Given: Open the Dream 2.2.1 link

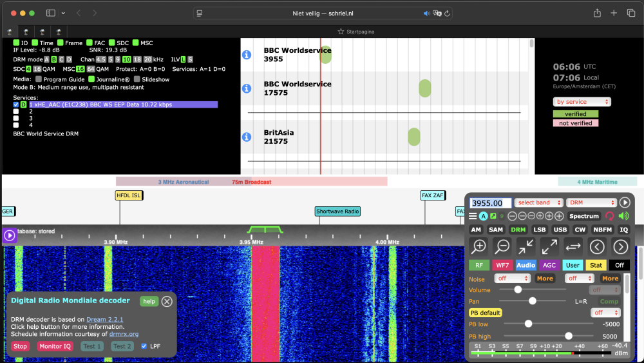Looking at the screenshot, I should point(105,319).
